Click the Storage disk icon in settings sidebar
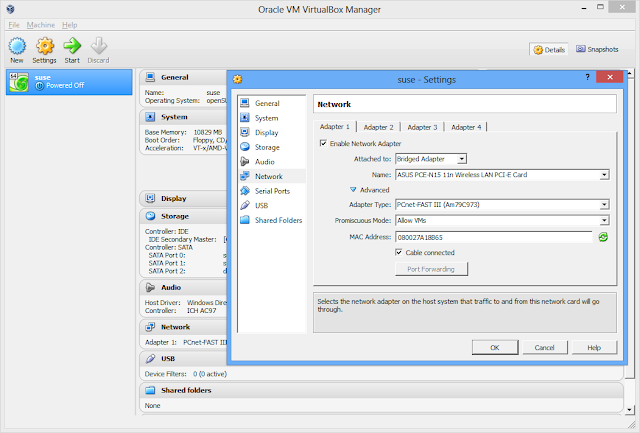 pos(245,147)
